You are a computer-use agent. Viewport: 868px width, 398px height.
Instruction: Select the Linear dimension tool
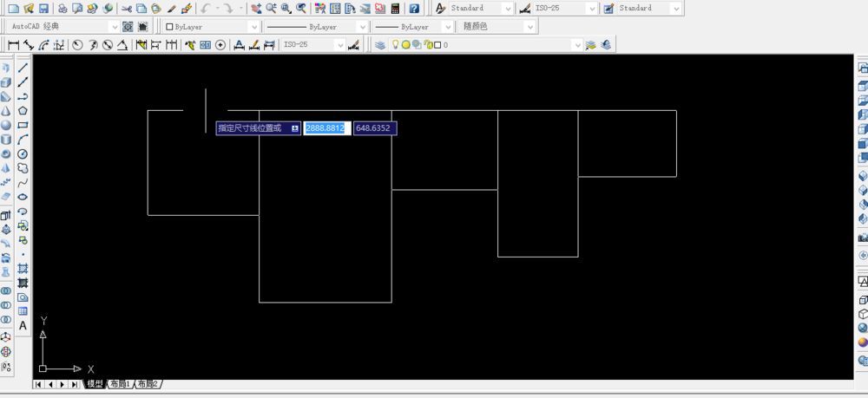(14, 45)
